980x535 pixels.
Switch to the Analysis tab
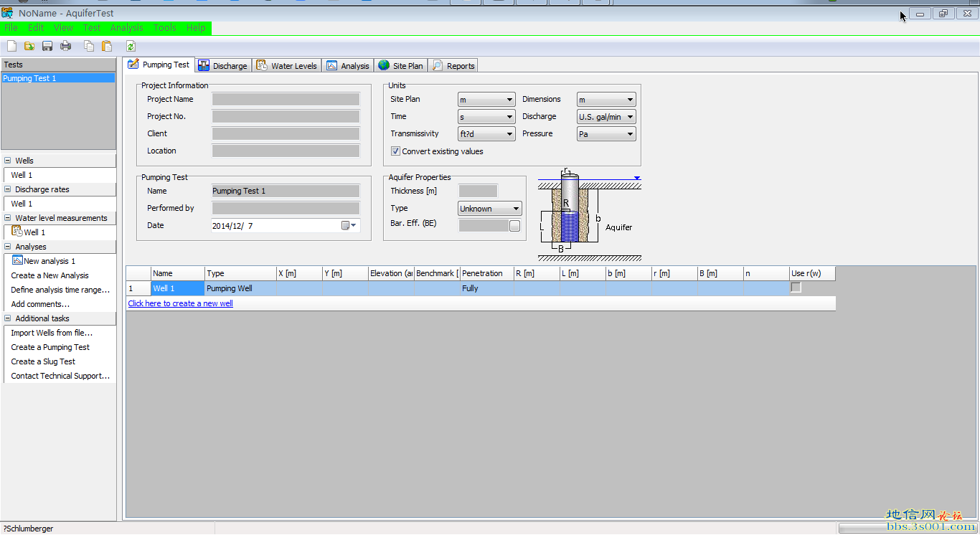348,65
